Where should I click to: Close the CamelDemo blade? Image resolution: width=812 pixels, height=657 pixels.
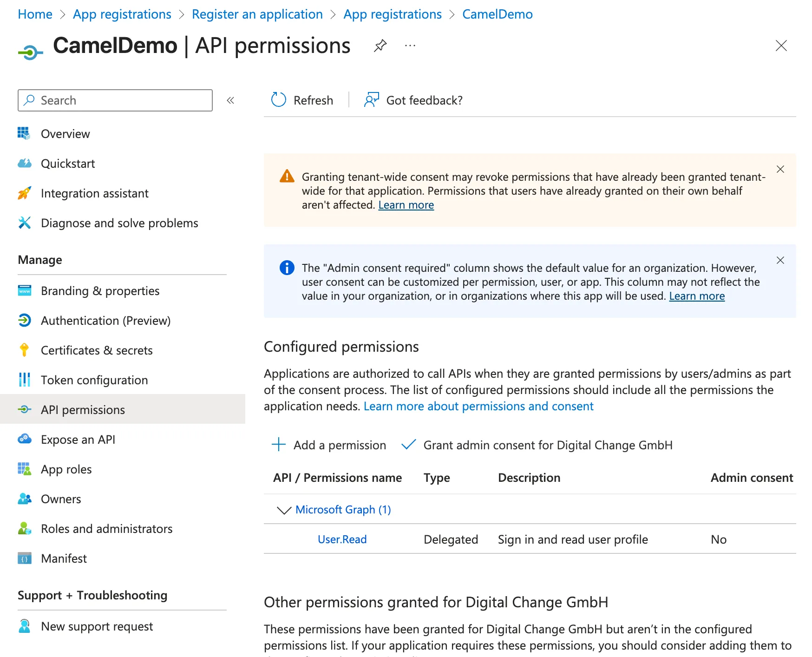[x=781, y=46]
